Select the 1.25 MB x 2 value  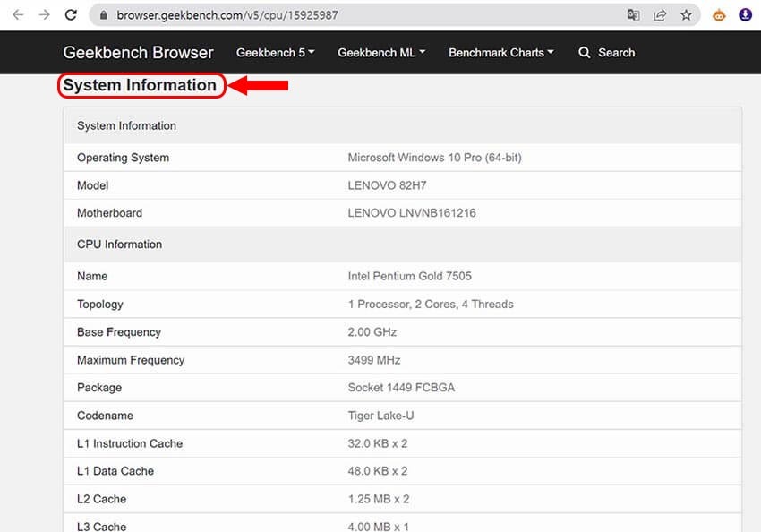(x=379, y=499)
